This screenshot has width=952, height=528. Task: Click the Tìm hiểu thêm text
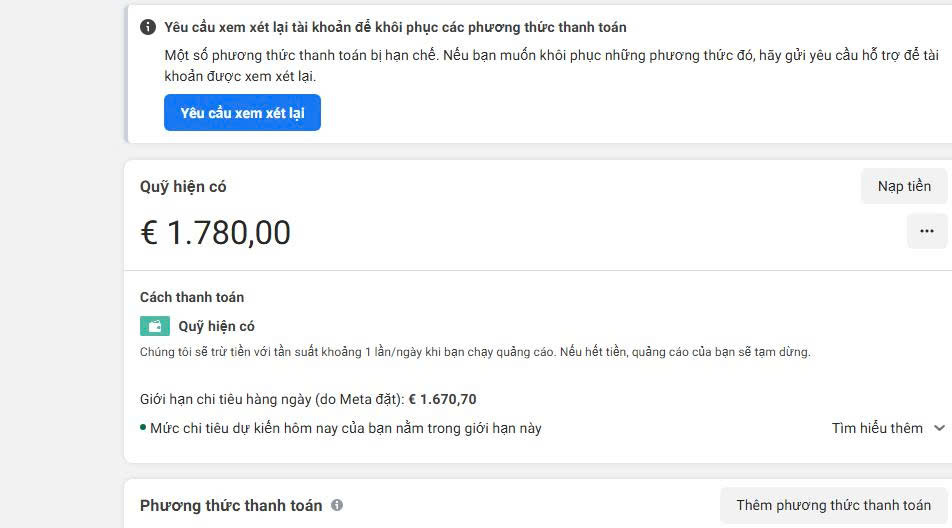(877, 428)
